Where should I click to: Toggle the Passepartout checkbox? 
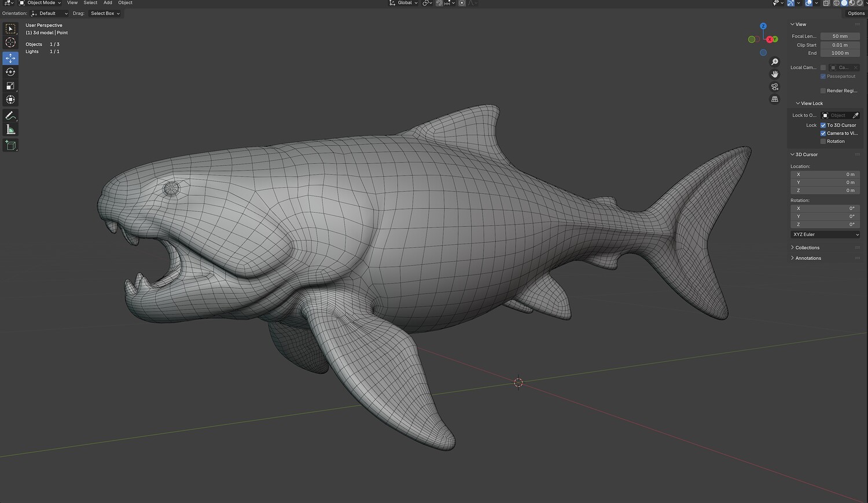point(823,76)
